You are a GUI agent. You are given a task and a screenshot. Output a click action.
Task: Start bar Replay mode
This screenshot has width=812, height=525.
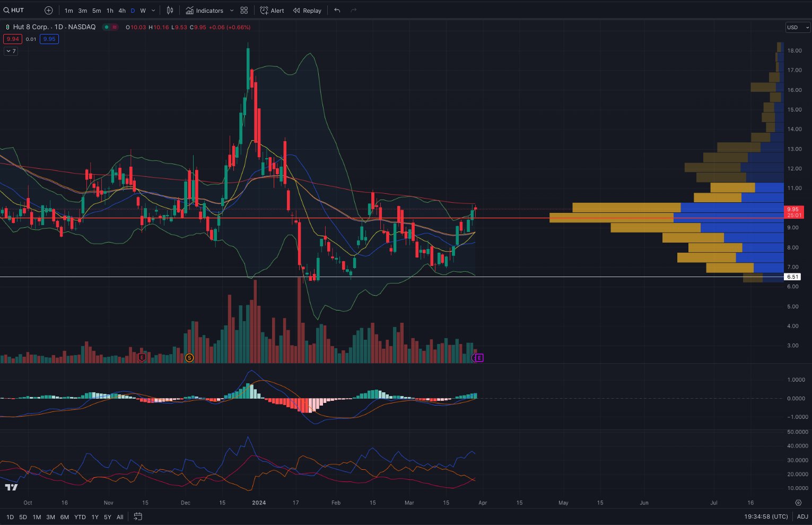[307, 10]
